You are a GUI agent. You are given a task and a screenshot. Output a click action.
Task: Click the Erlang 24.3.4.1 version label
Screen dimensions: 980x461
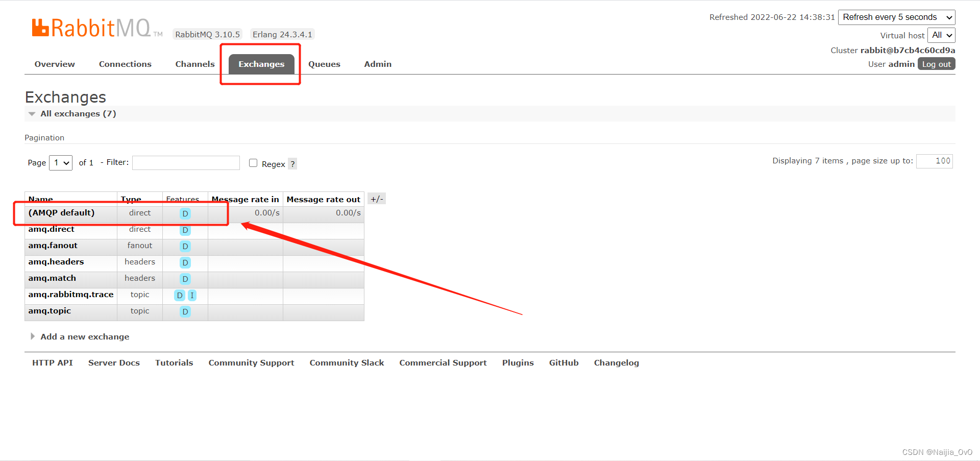[282, 35]
